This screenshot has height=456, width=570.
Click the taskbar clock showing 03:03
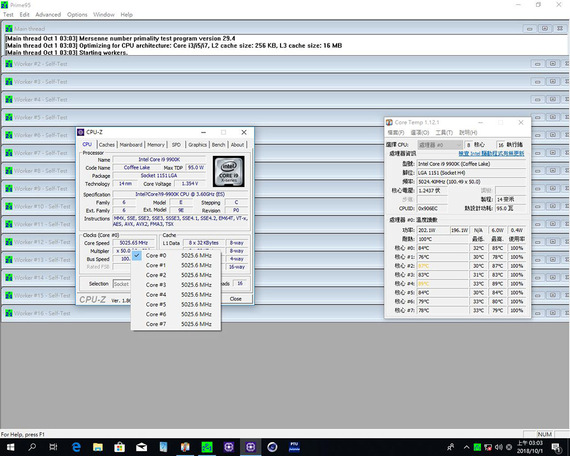[530, 447]
